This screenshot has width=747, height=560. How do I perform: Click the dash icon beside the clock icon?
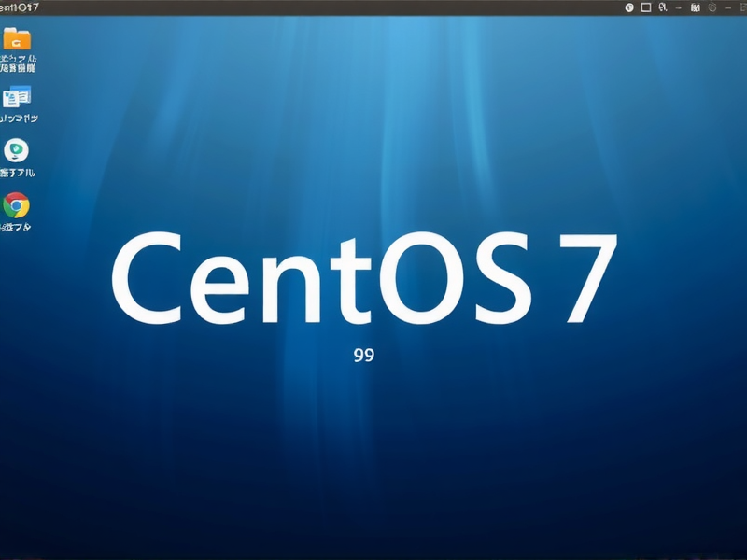coord(729,7)
